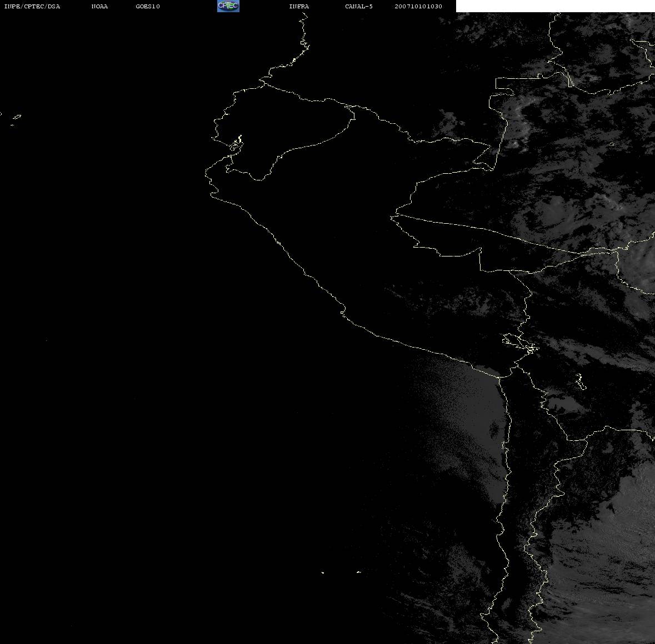655x644 pixels.
Task: Click the INPE/CPTEC/DSA header label
Action: [x=32, y=7]
